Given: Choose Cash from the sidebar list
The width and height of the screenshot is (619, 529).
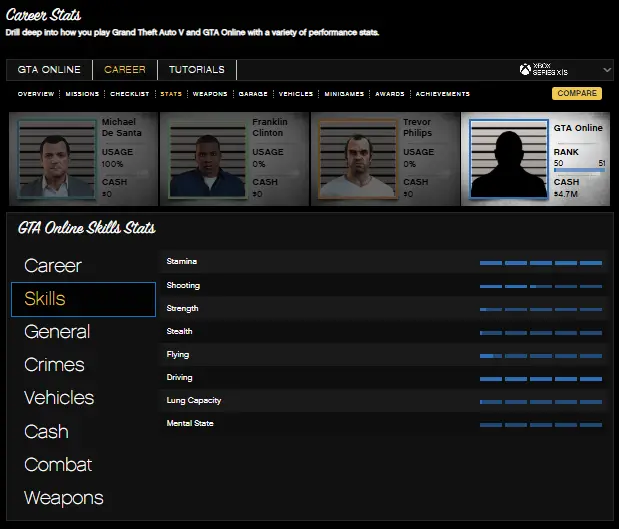Looking at the screenshot, I should [x=46, y=432].
